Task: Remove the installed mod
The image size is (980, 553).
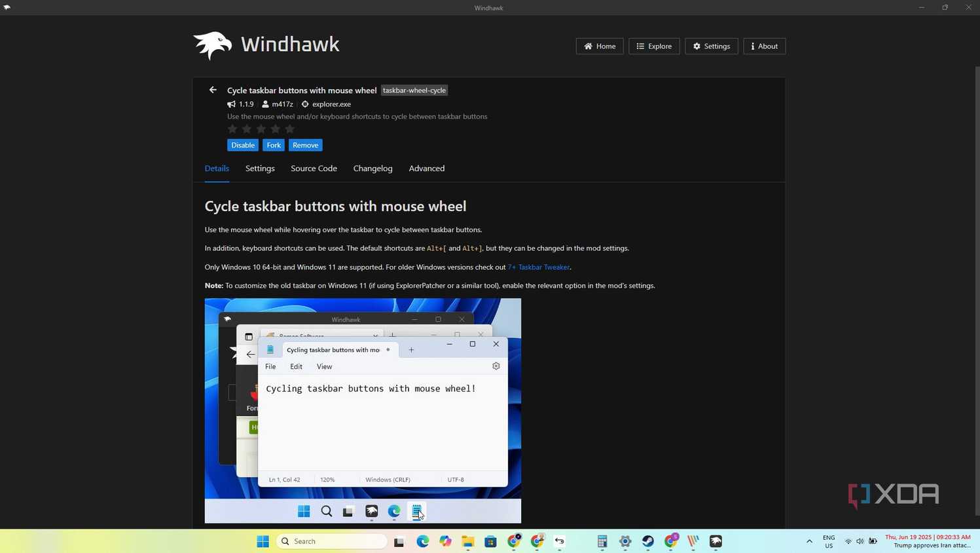Action: 306,145
